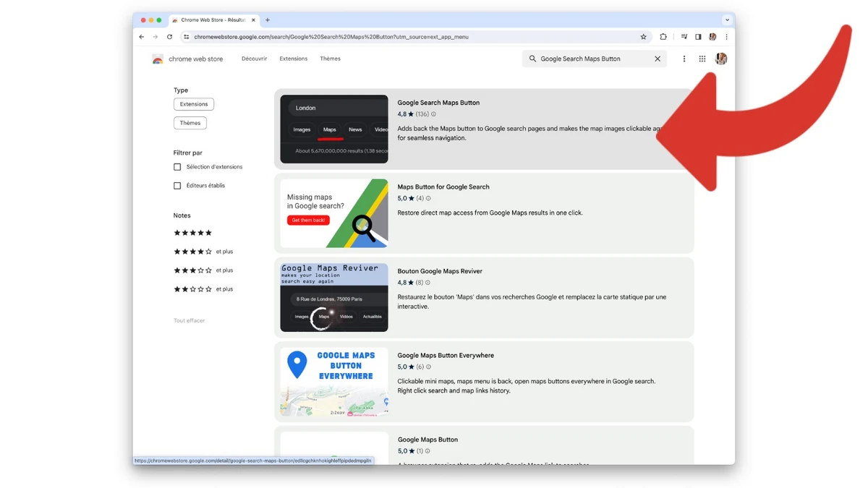The width and height of the screenshot is (868, 488).
Task: Bookmark this page with the star icon
Action: point(643,37)
